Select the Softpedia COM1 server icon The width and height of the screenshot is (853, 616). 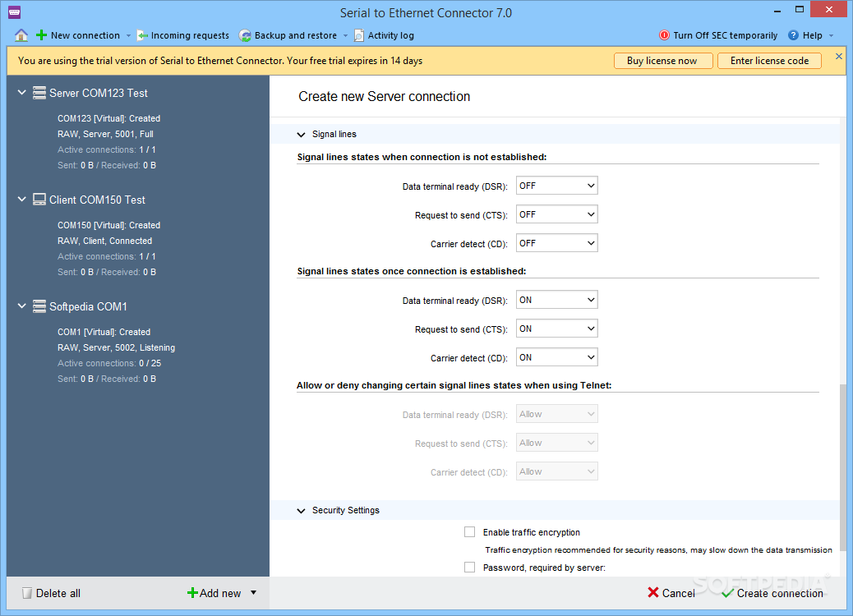(x=39, y=306)
